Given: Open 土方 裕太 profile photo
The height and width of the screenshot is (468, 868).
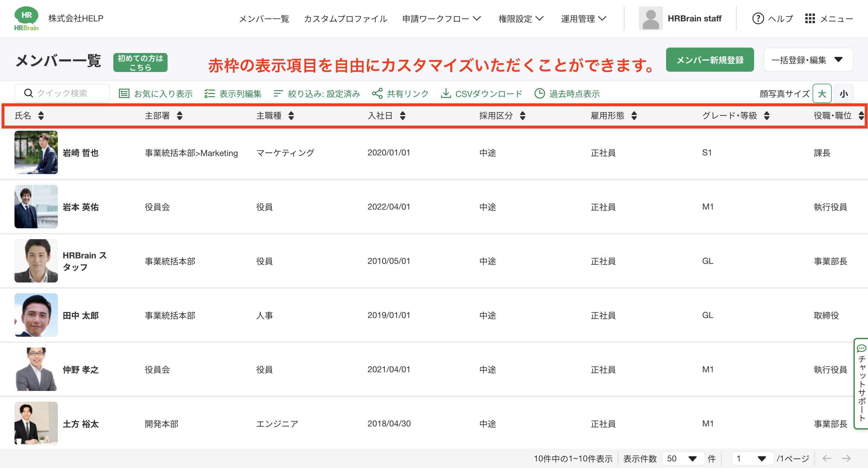Looking at the screenshot, I should pyautogui.click(x=36, y=423).
